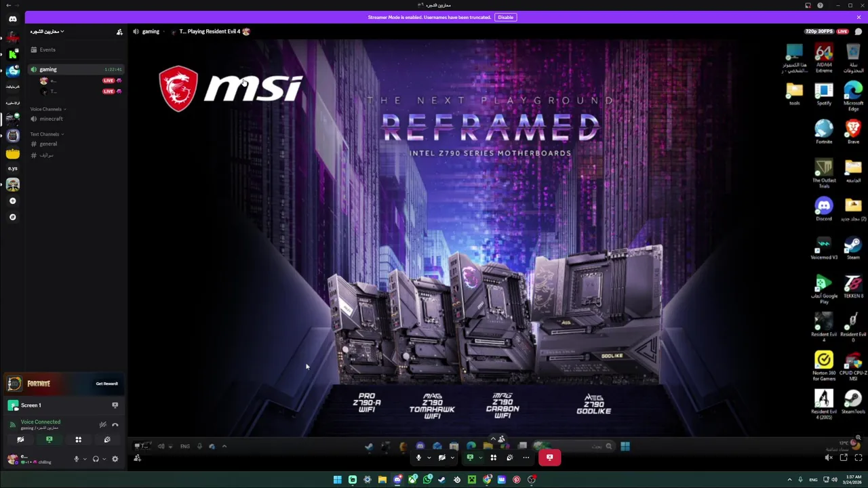Disconnect from voice using hang-up icon
This screenshot has height=488, width=868.
point(115,425)
